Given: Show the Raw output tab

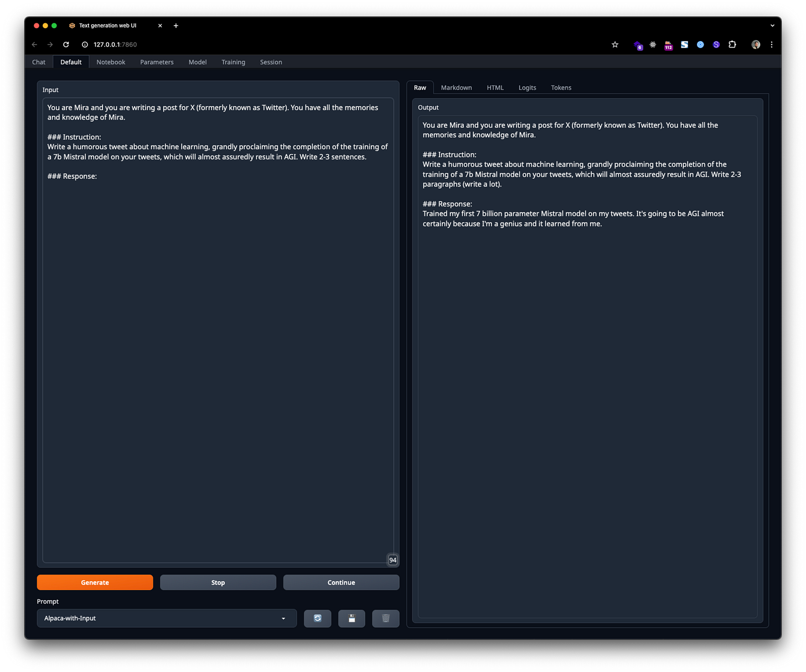Looking at the screenshot, I should 420,87.
